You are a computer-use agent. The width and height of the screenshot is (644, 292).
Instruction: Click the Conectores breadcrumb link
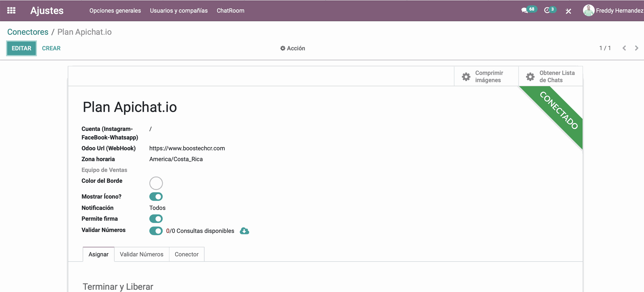(28, 32)
